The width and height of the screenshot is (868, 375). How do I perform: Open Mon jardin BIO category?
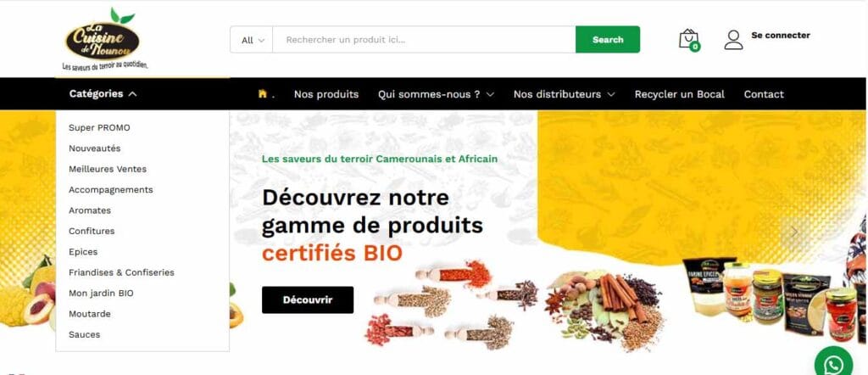tap(101, 293)
